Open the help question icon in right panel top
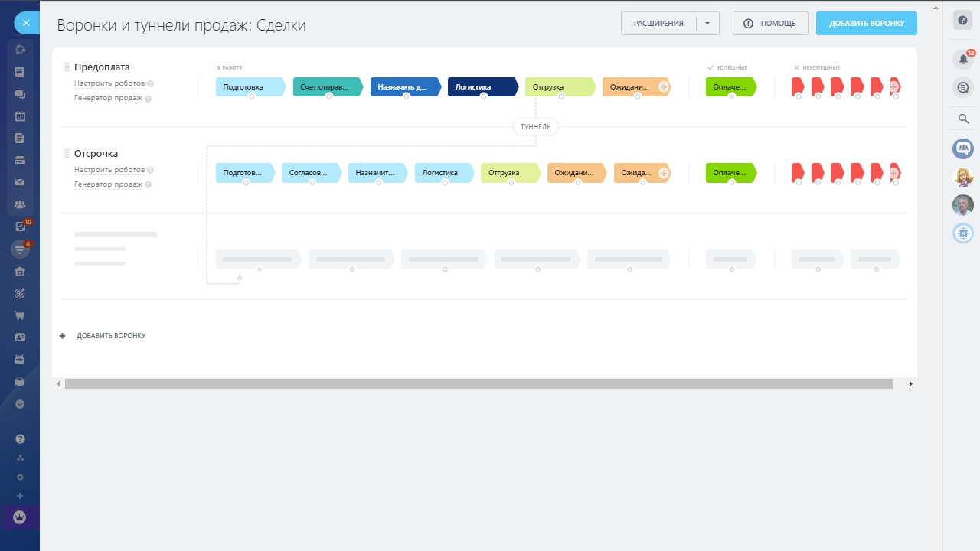Screen dimensions: 980x551 click(963, 21)
